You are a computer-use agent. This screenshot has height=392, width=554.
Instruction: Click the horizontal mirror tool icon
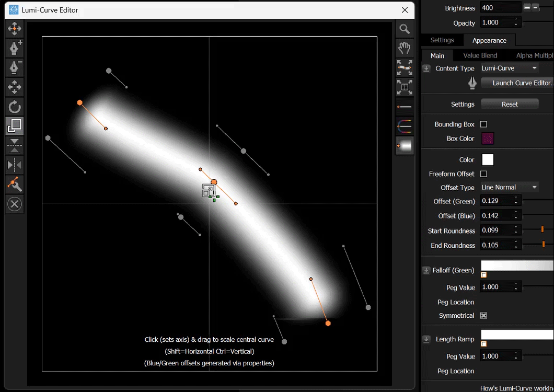coord(15,165)
